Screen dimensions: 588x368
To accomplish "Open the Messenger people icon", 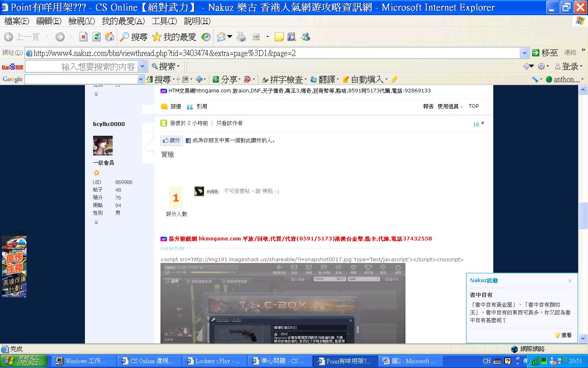I will pyautogui.click(x=305, y=37).
